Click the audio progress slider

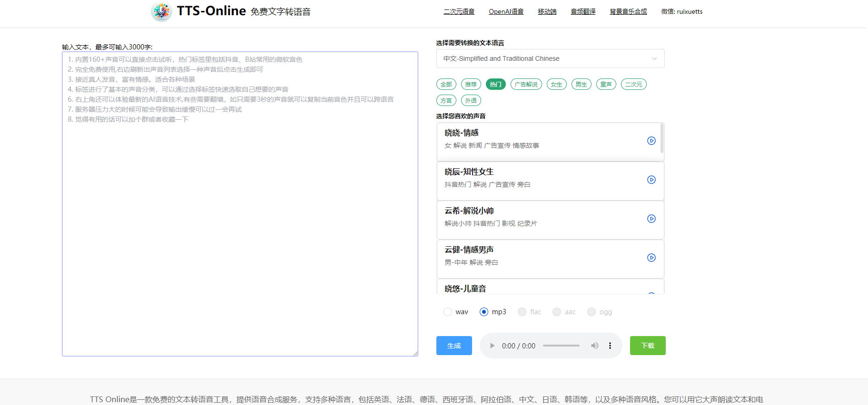[561, 346]
